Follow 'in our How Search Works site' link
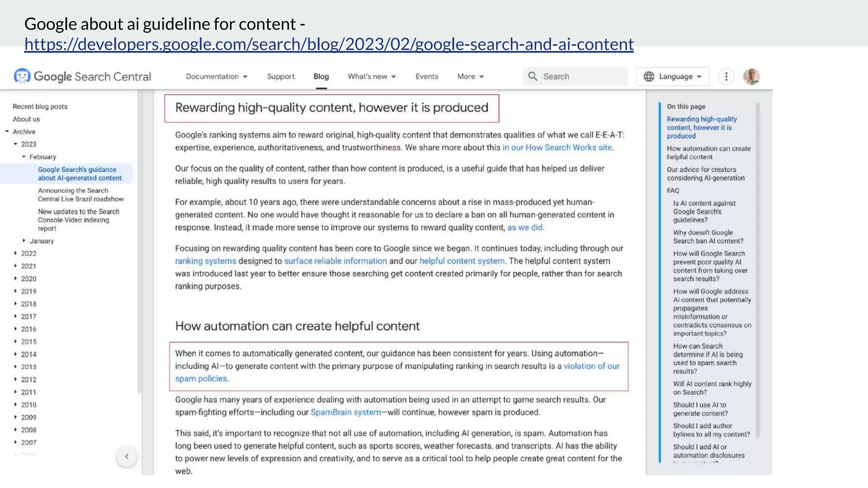 point(557,147)
